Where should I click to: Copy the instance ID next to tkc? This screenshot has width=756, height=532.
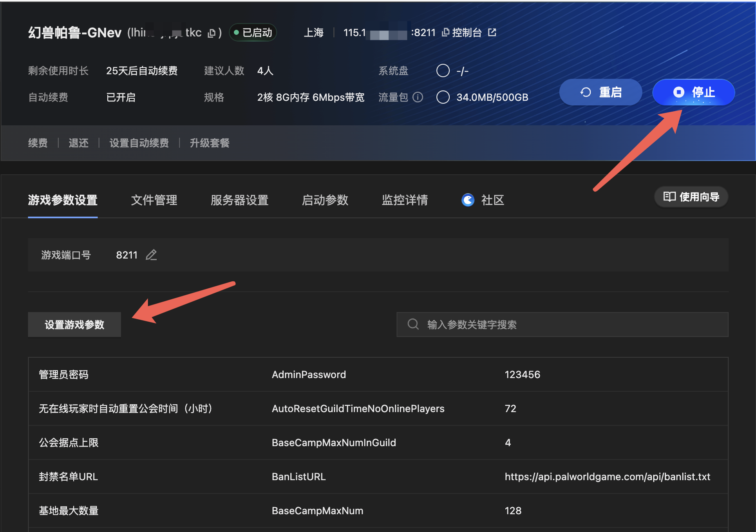pyautogui.click(x=212, y=33)
